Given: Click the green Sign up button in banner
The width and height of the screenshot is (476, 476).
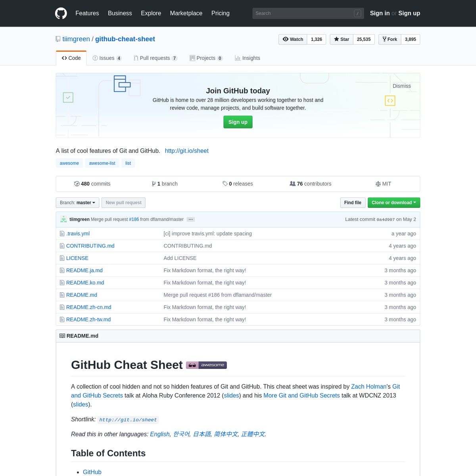Looking at the screenshot, I should click(x=238, y=122).
